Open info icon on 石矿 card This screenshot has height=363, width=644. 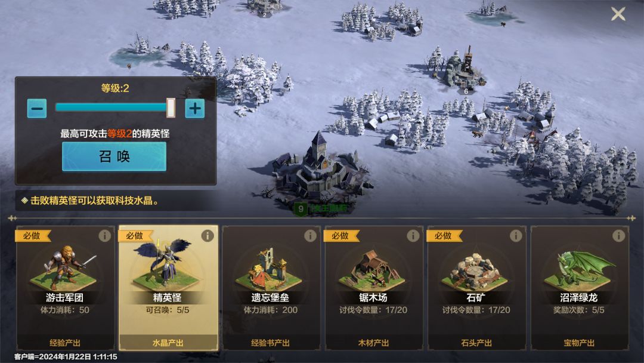coord(516,236)
